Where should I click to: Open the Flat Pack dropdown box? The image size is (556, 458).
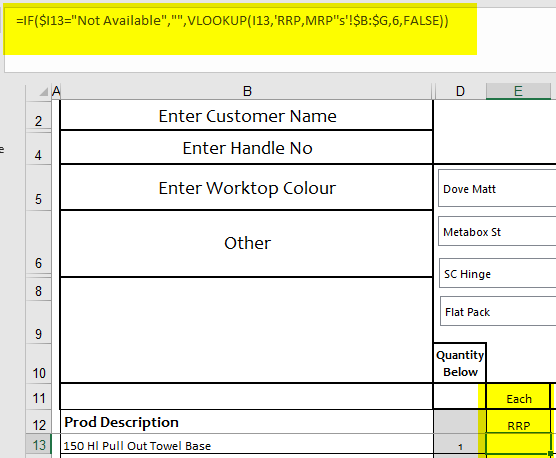498,311
